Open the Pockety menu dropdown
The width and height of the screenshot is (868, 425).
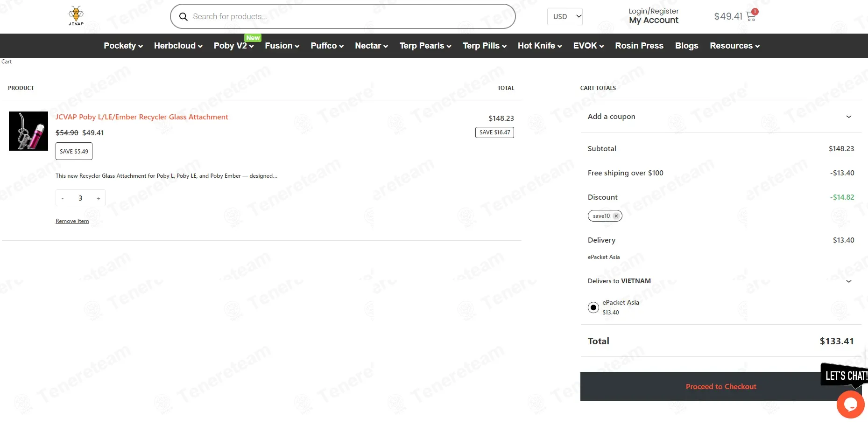[123, 46]
